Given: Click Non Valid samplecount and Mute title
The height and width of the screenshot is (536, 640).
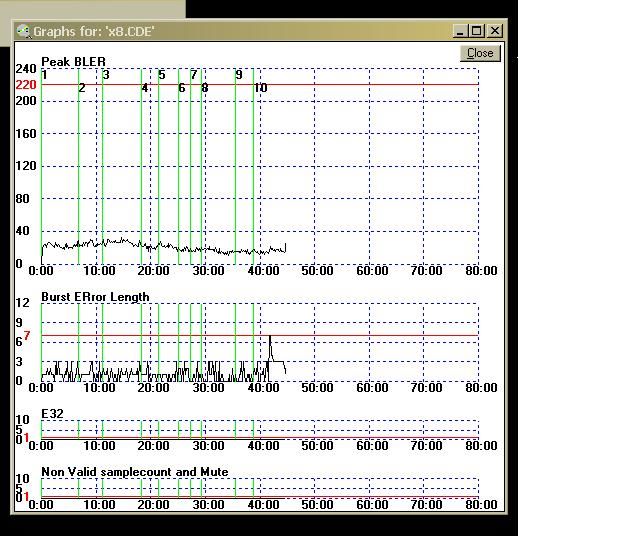Looking at the screenshot, I should pyautogui.click(x=134, y=471).
